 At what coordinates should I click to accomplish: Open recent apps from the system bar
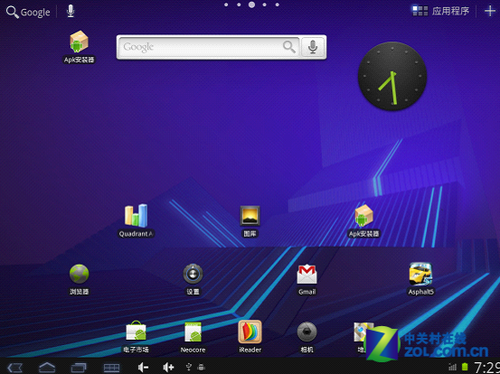pos(79,367)
